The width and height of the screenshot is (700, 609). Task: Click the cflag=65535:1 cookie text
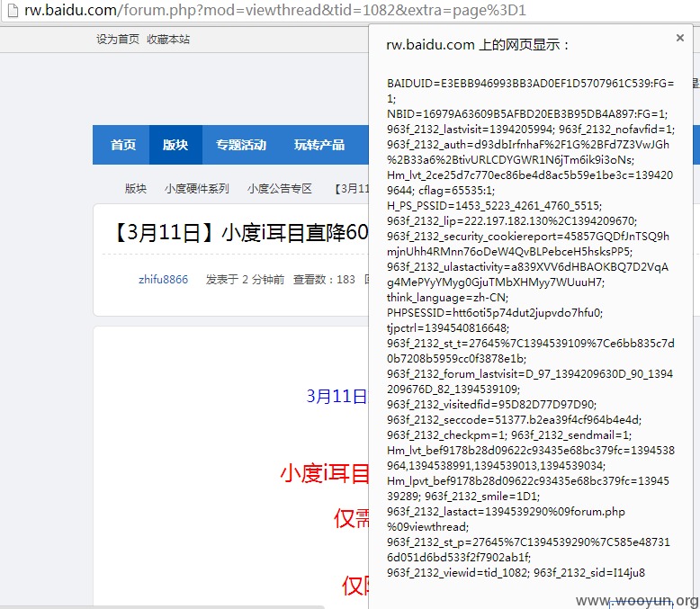(457, 190)
